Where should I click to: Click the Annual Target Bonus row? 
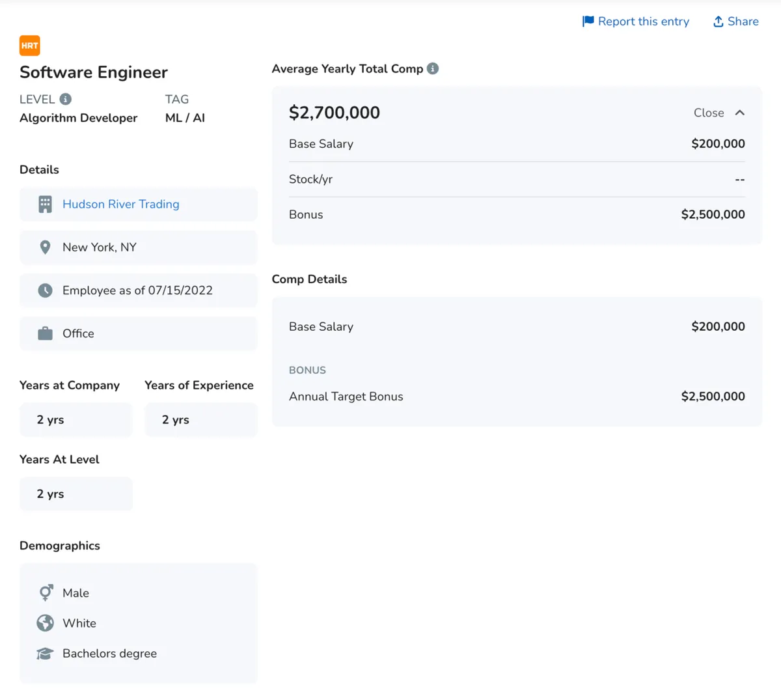516,397
